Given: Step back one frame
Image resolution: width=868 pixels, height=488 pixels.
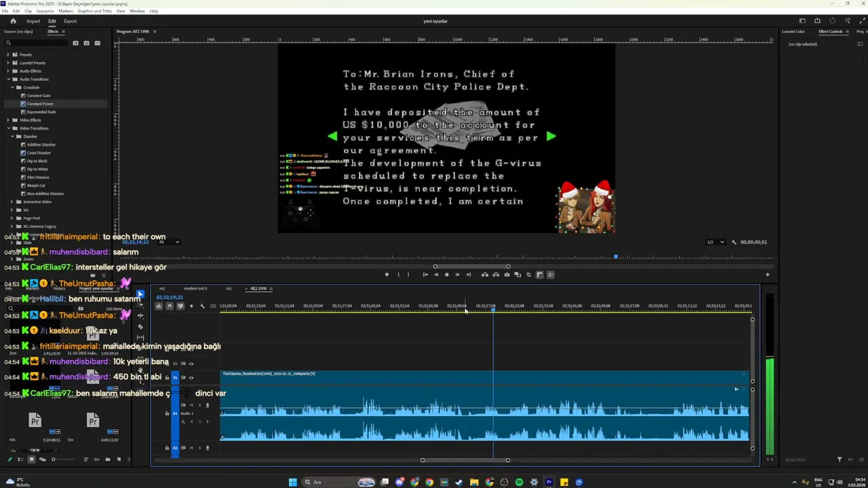Looking at the screenshot, I should (436, 274).
